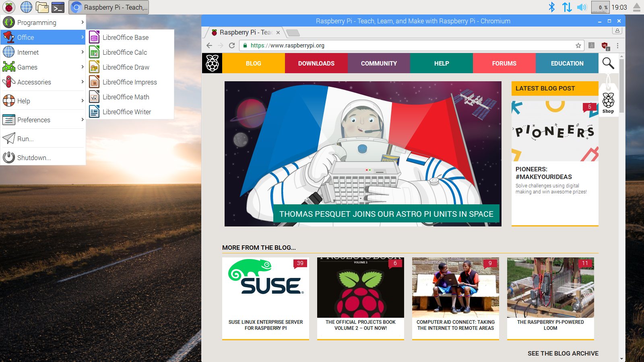Screen dimensions: 644x362
Task: Click the grey extension icon beside the star
Action: click(x=592, y=45)
